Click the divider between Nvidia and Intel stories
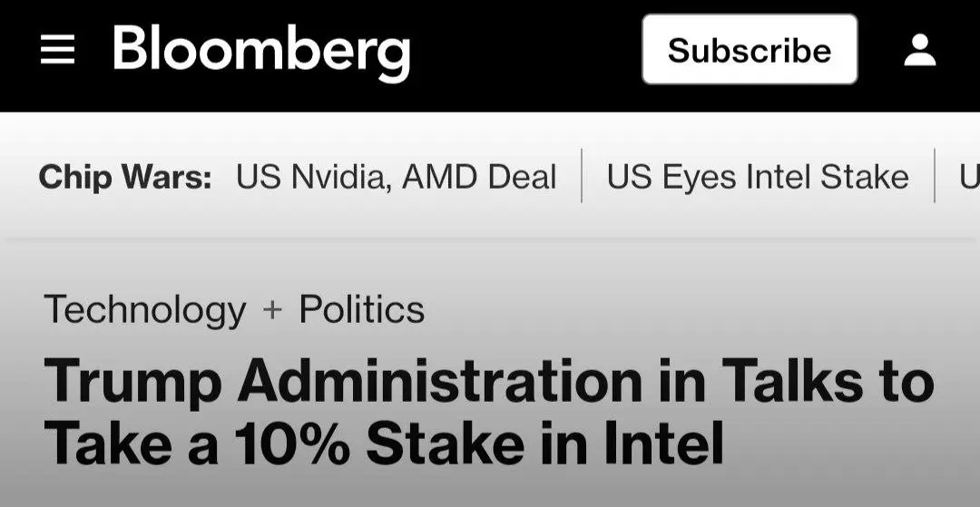Image resolution: width=980 pixels, height=507 pixels. click(582, 175)
